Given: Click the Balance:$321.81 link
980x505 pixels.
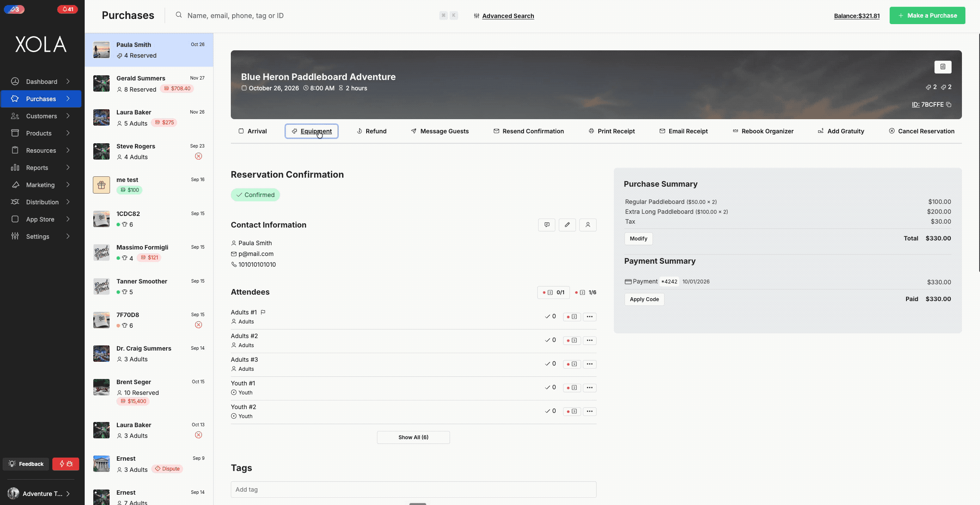Looking at the screenshot, I should click(x=857, y=16).
